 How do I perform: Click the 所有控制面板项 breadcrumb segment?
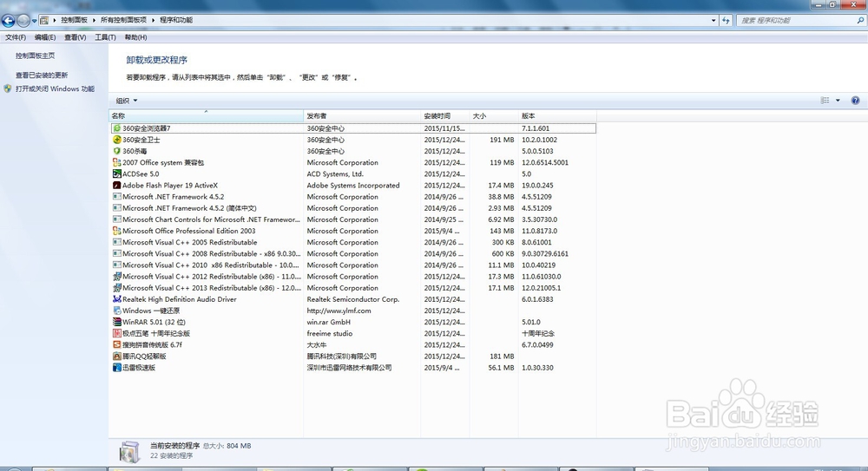coord(123,20)
